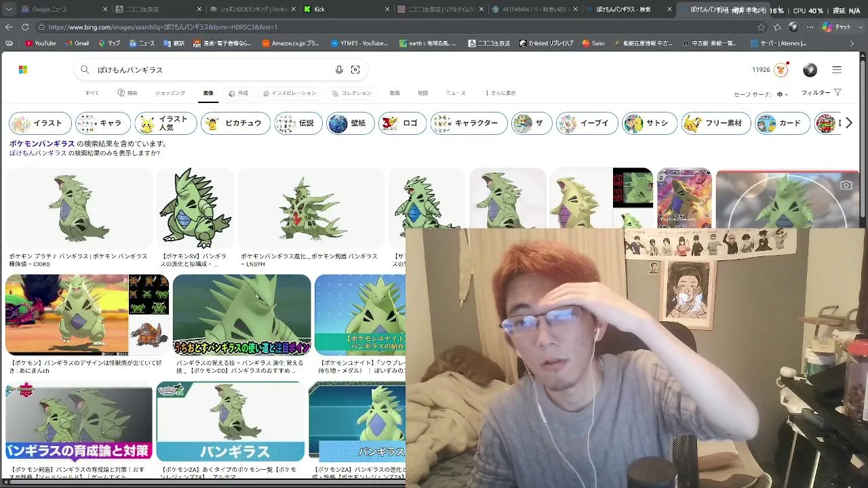
Task: Select the ショッピング search category
Action: click(x=170, y=93)
